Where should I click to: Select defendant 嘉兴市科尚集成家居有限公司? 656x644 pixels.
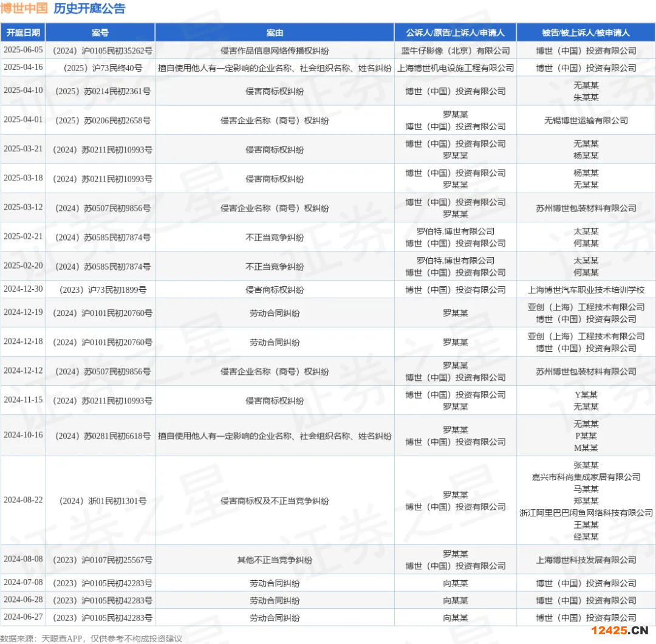[586, 477]
